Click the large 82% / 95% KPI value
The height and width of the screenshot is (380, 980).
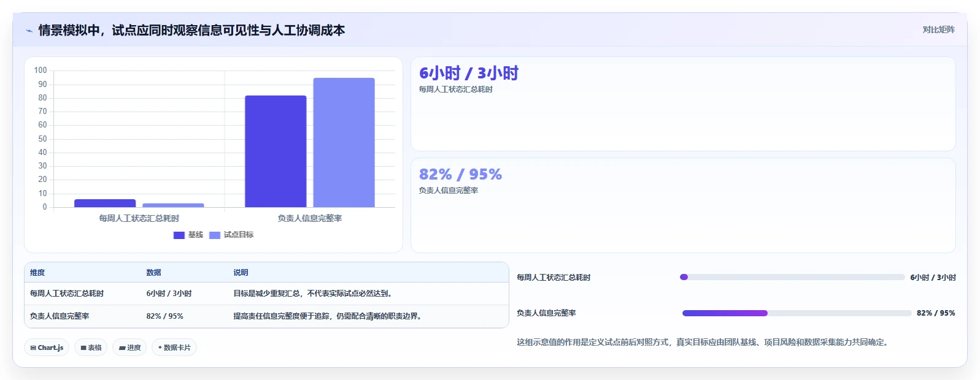click(x=460, y=174)
